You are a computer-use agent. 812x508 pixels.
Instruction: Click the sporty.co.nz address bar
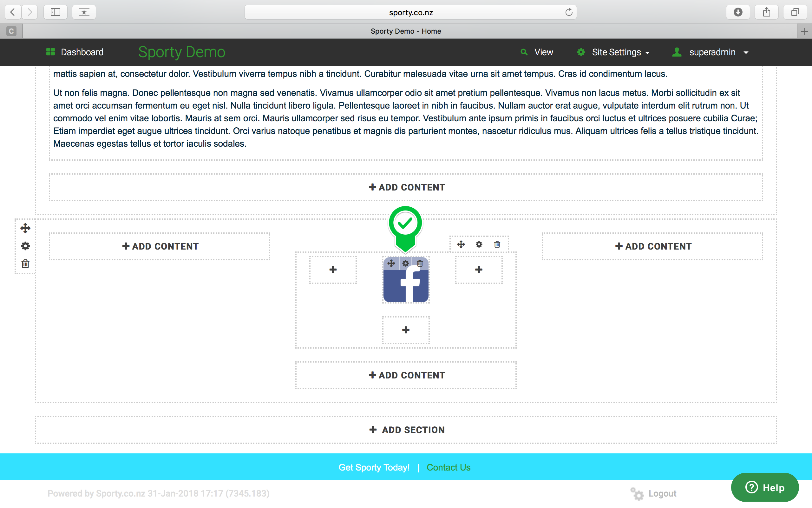pos(411,12)
